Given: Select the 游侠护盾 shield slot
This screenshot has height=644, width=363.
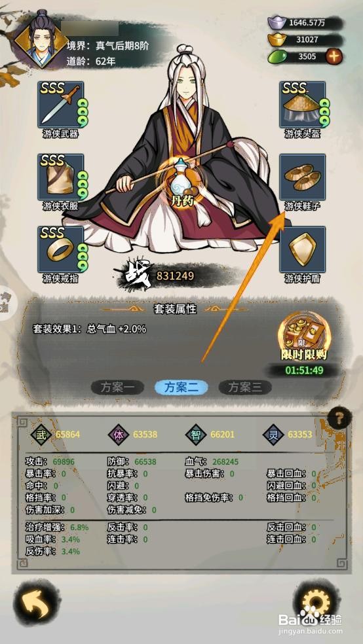Looking at the screenshot, I should tap(303, 249).
